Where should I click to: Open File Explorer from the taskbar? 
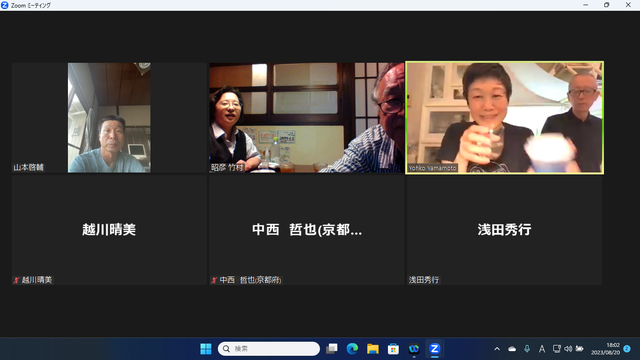(373, 349)
